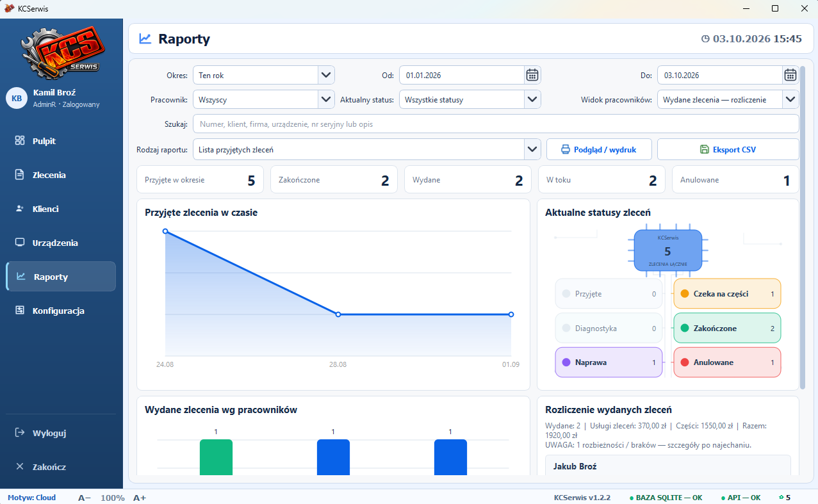
Task: Click the Raporty chart icon in header
Action: (145, 39)
